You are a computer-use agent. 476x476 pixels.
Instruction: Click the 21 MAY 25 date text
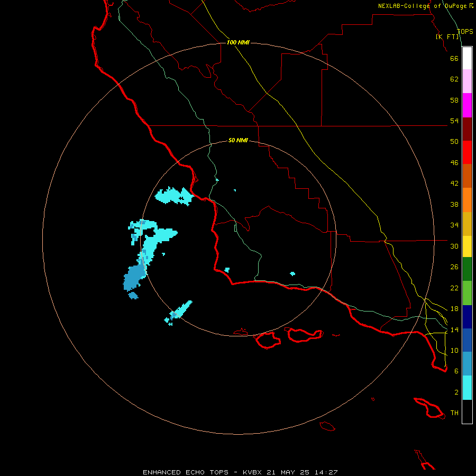288,472
